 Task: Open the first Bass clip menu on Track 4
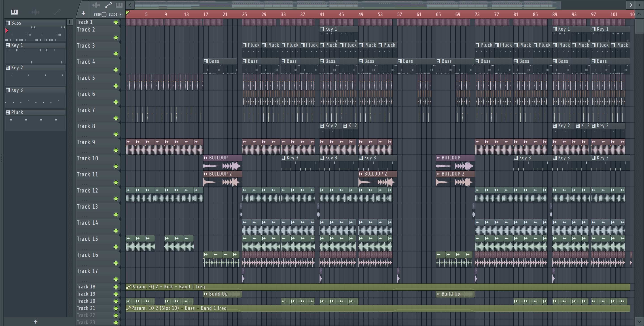click(x=206, y=61)
